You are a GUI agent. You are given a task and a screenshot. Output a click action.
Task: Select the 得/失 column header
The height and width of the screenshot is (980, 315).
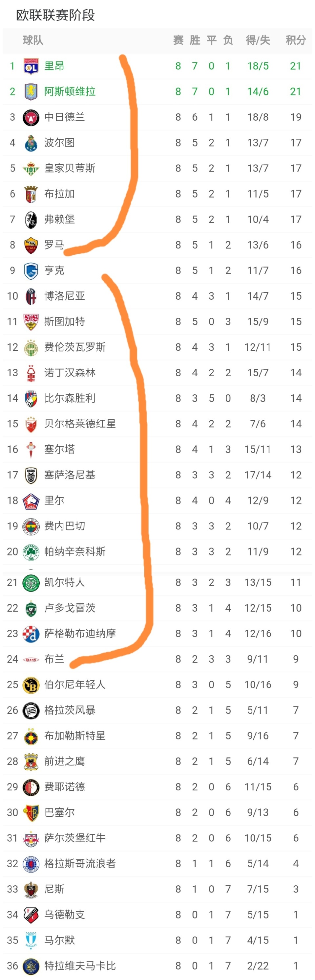pos(258,40)
